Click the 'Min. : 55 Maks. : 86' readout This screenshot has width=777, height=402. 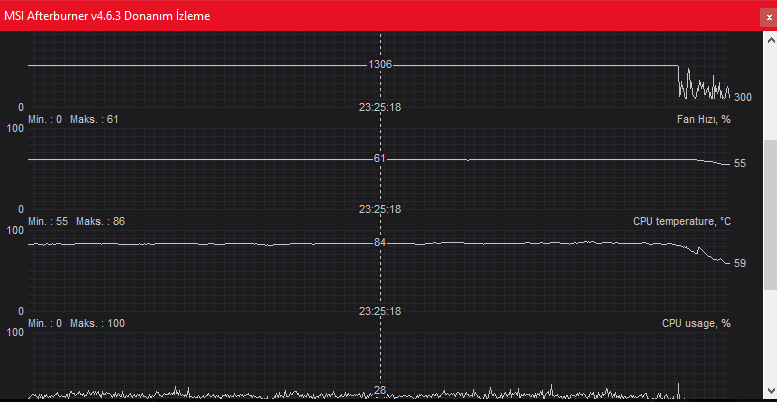click(76, 222)
